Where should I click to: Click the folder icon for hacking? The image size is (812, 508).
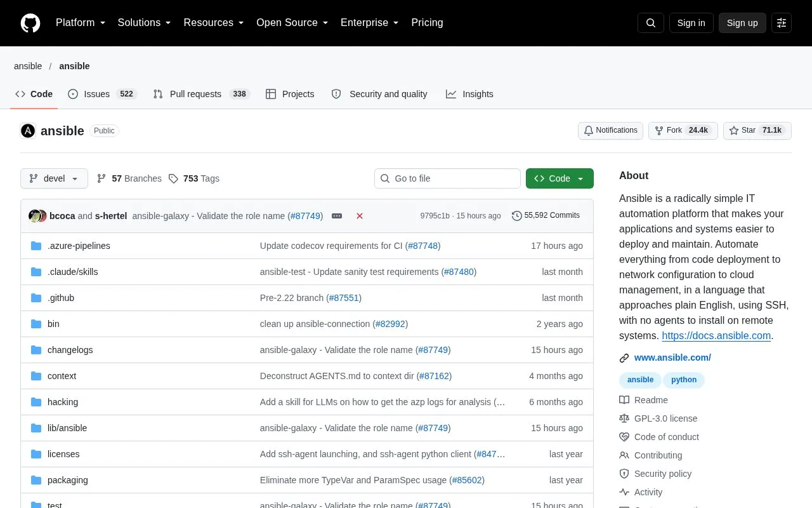36,402
